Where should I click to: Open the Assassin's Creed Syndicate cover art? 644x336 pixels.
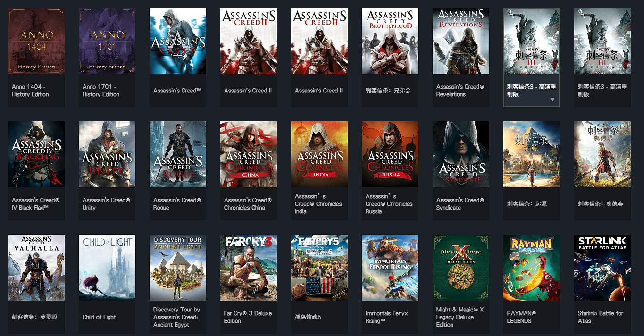[461, 154]
